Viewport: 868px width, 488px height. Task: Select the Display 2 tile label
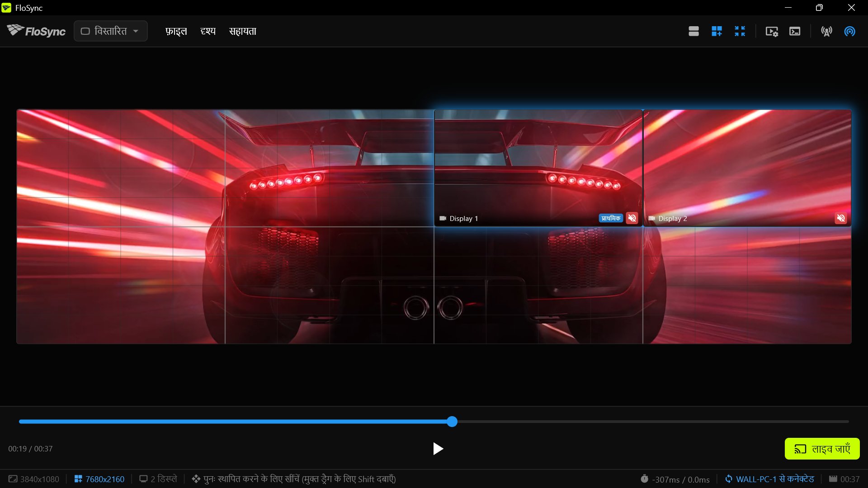click(x=673, y=219)
